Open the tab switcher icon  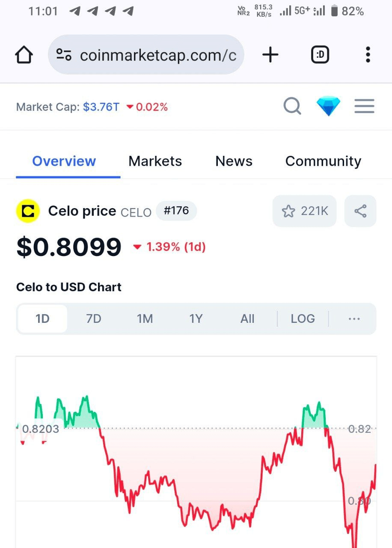[320, 55]
